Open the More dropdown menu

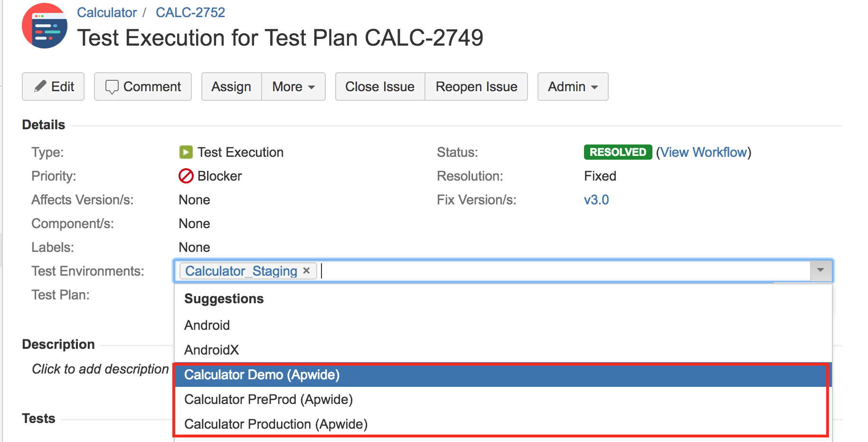tap(293, 86)
